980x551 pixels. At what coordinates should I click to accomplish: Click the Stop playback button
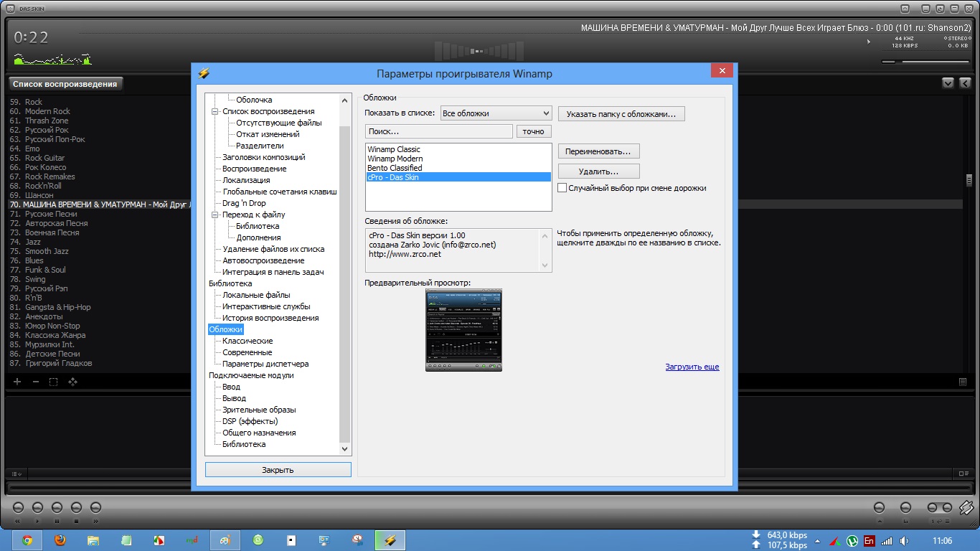pyautogui.click(x=77, y=508)
